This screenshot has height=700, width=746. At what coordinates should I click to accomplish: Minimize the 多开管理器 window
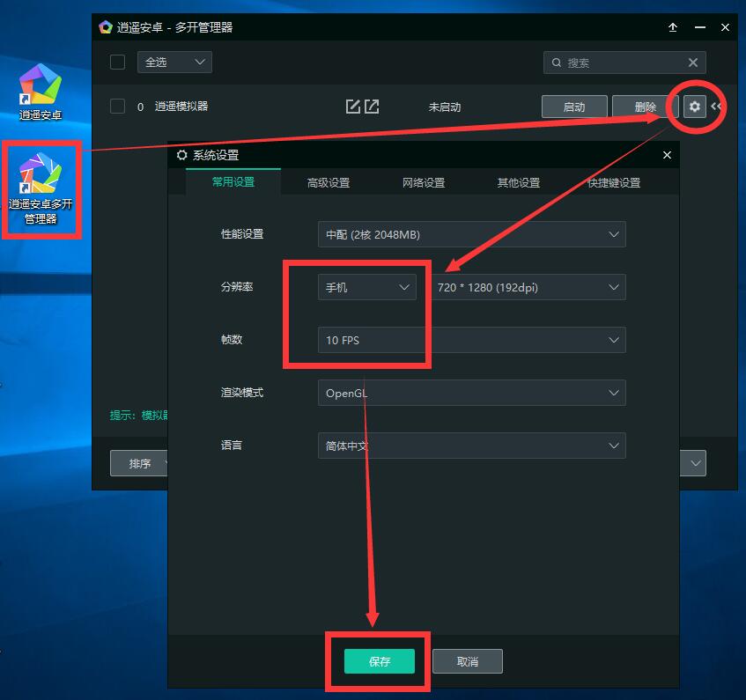700,27
